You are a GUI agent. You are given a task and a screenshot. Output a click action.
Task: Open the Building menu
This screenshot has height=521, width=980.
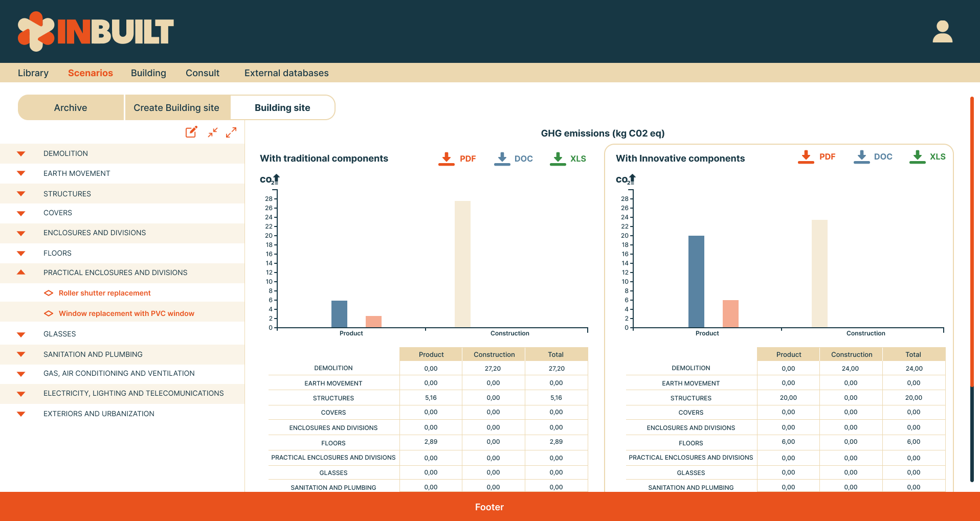pos(148,73)
